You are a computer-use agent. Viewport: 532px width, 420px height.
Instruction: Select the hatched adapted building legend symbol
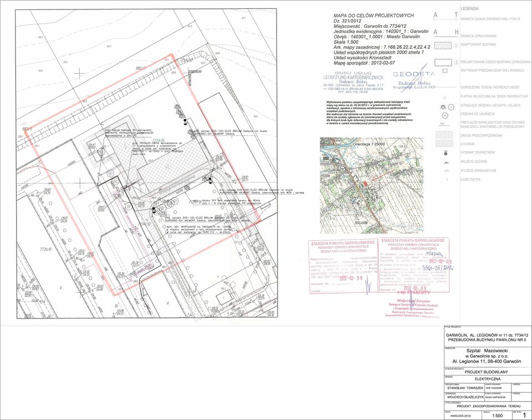(x=443, y=45)
